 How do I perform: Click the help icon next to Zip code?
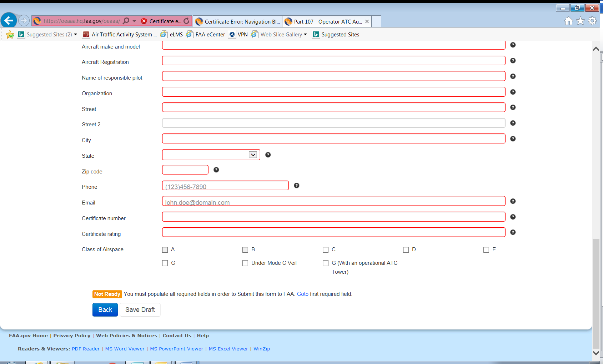point(216,170)
